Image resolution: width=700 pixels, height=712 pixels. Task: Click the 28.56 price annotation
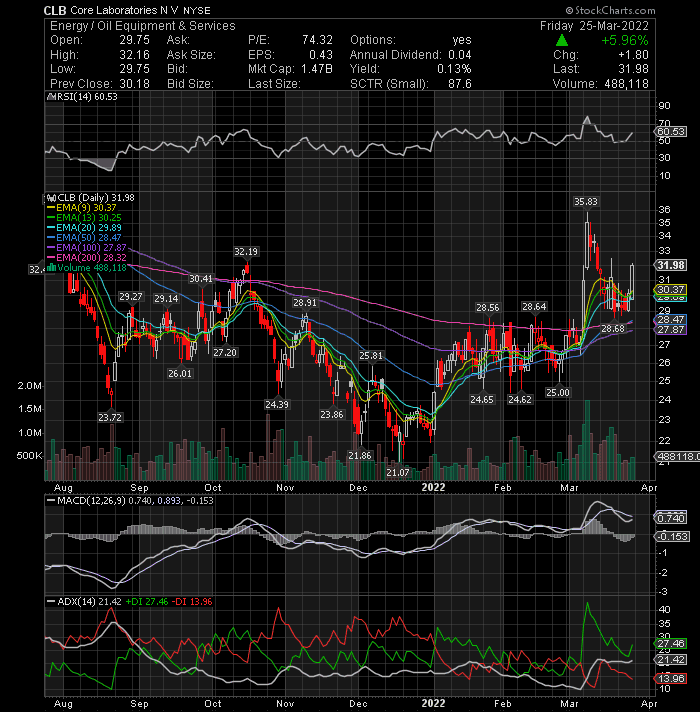click(488, 308)
